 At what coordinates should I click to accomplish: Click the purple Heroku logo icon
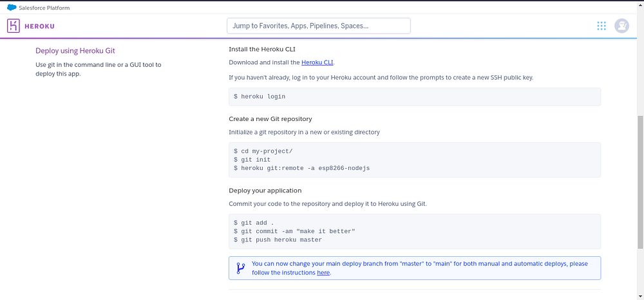(x=14, y=26)
